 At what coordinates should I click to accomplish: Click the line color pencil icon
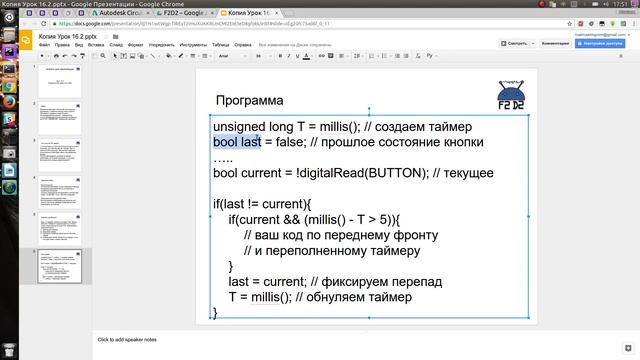(x=180, y=56)
